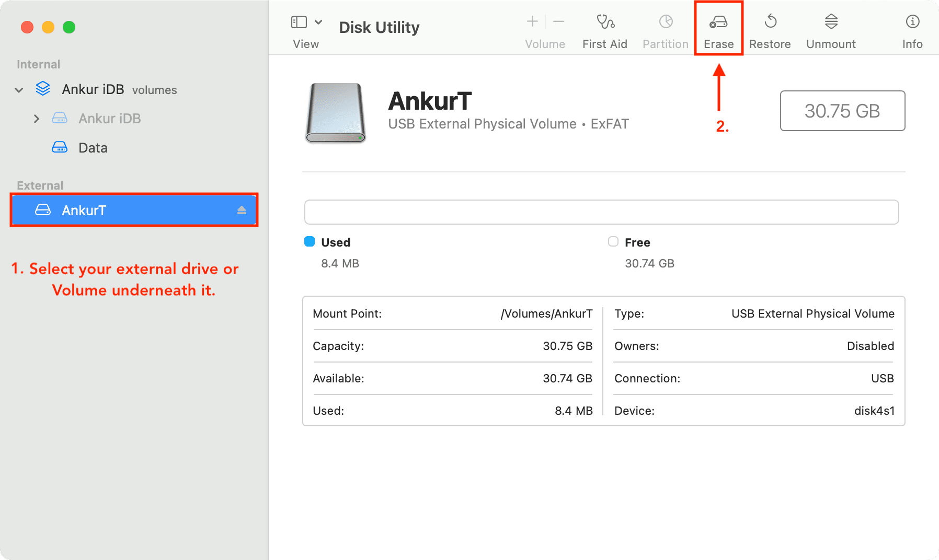Click the Ankur iDB volumes stack icon
This screenshot has width=939, height=560.
pyautogui.click(x=43, y=89)
